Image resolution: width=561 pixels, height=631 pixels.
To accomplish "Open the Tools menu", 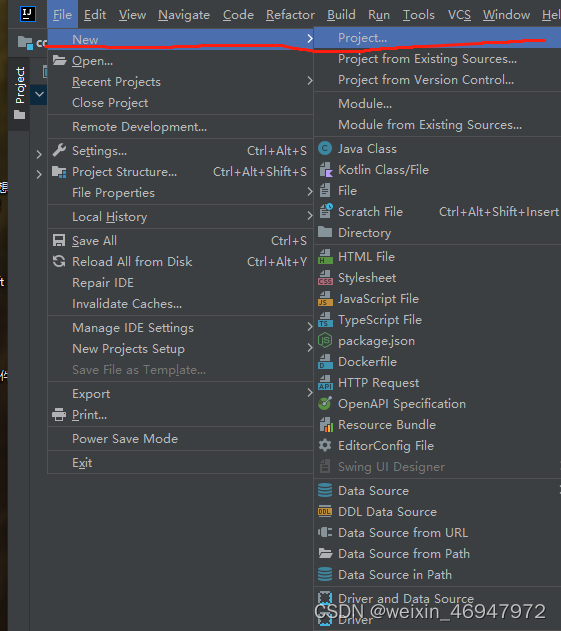I will (419, 15).
